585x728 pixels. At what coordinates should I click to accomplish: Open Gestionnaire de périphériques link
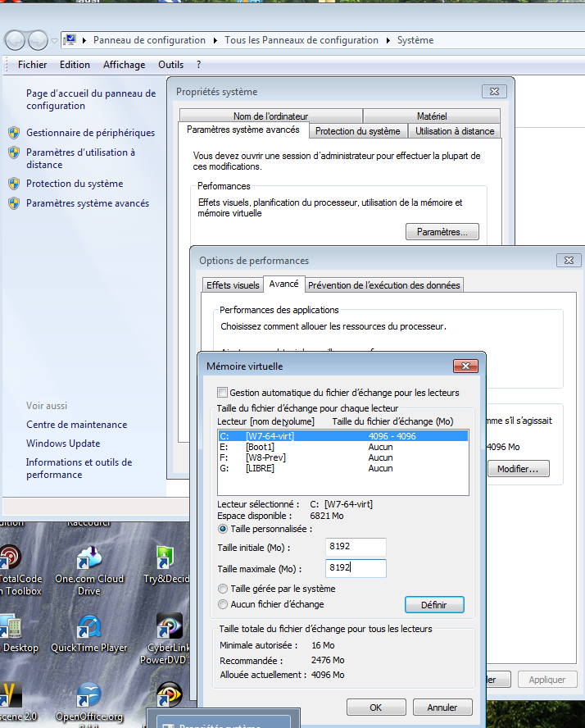pos(90,133)
